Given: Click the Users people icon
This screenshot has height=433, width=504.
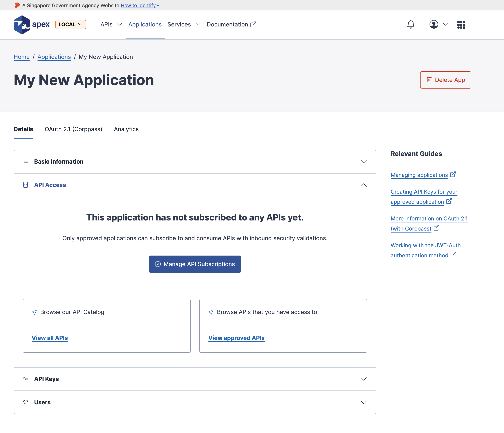Looking at the screenshot, I should coord(26,402).
